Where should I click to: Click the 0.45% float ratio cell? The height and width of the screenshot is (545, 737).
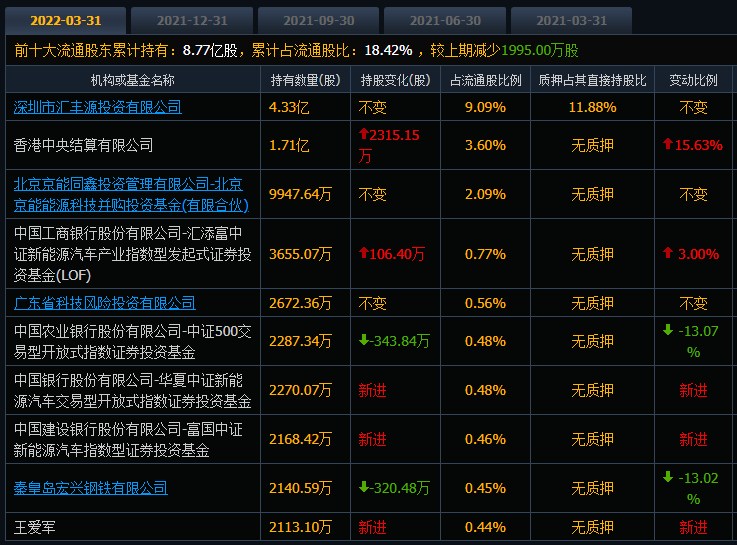tap(486, 489)
